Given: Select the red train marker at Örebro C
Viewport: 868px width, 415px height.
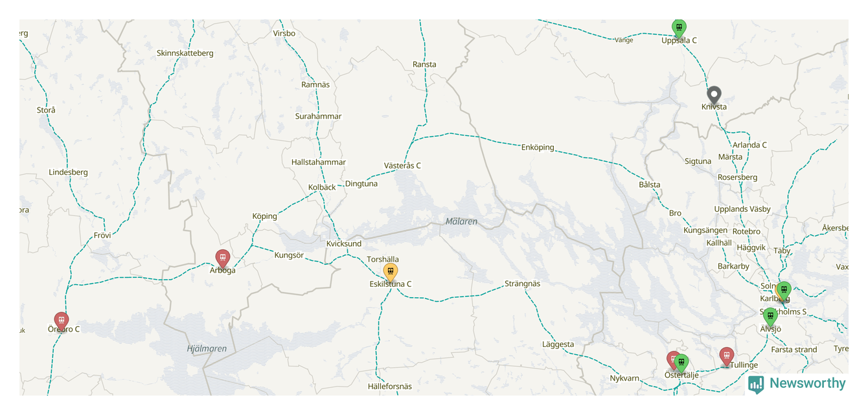Looking at the screenshot, I should 61,321.
